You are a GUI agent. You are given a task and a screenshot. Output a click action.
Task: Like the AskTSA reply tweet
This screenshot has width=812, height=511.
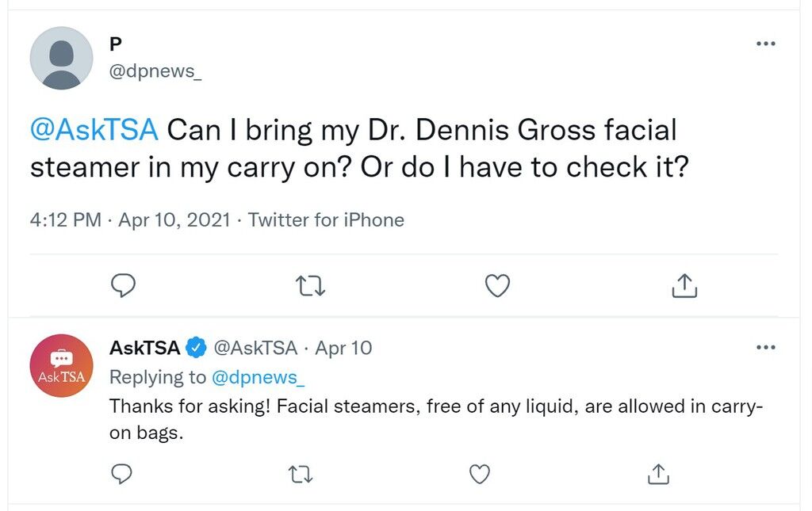(x=480, y=474)
